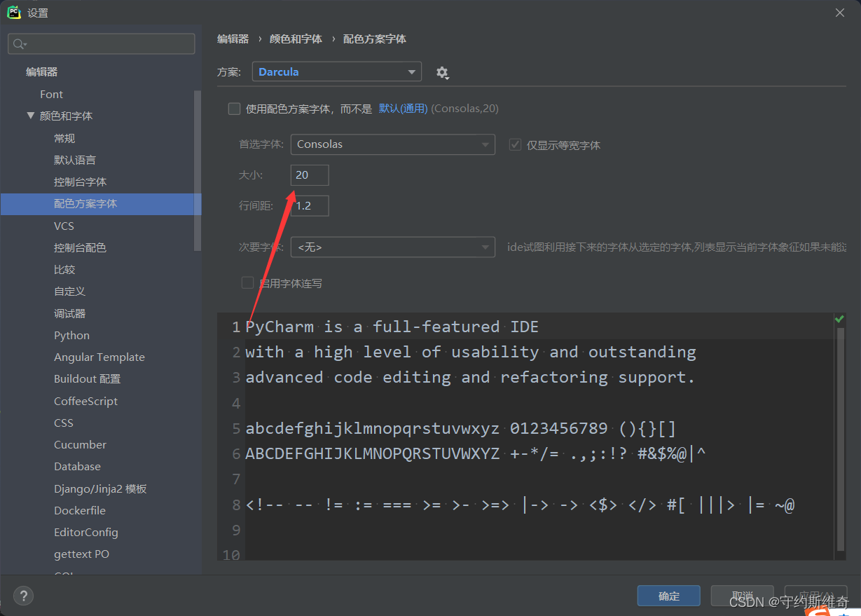Click the ABCDEFGHIJKLMNOPQRSTUVWXYZ preview line
The width and height of the screenshot is (861, 616).
[x=476, y=453]
